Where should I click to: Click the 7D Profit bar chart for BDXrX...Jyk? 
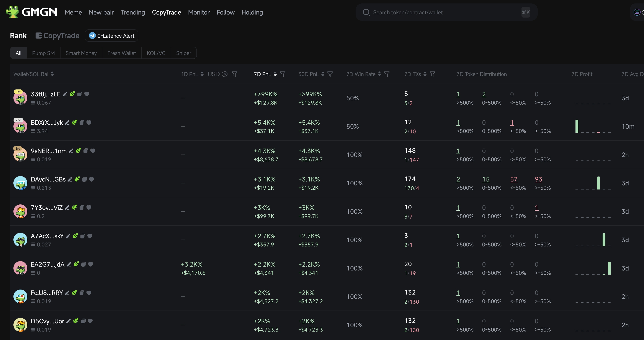point(593,126)
